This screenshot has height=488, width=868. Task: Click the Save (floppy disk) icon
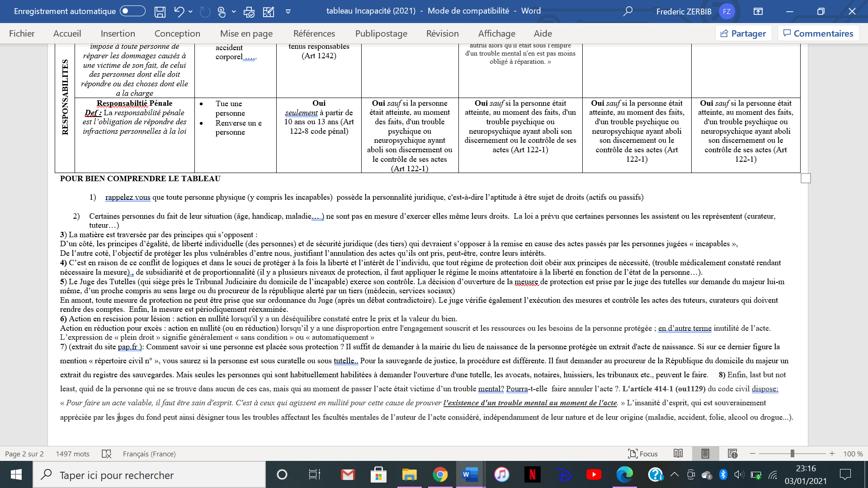pyautogui.click(x=160, y=11)
